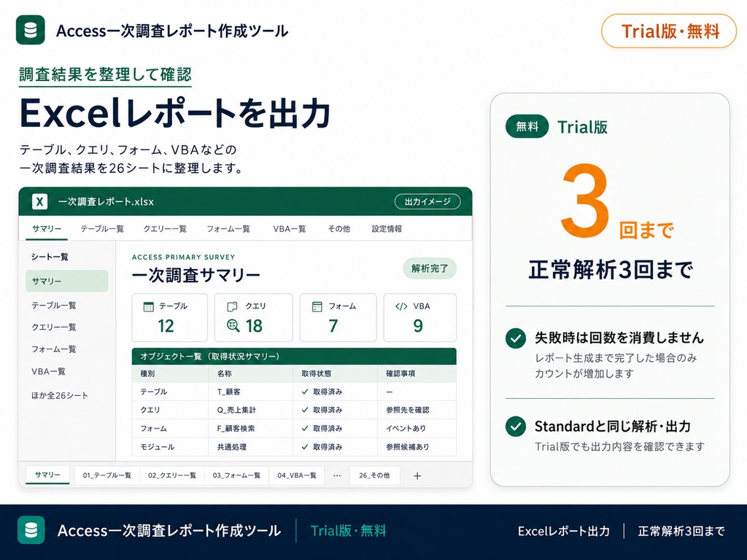Switch to フォーム一覧 top tab
Image resolution: width=747 pixels, height=560 pixels.
[228, 229]
